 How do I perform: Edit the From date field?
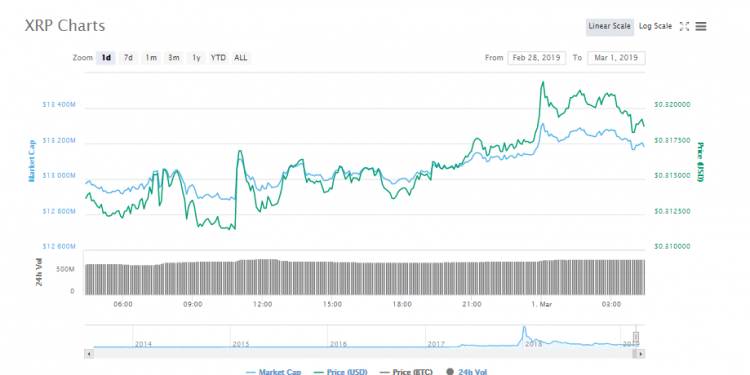click(x=537, y=58)
